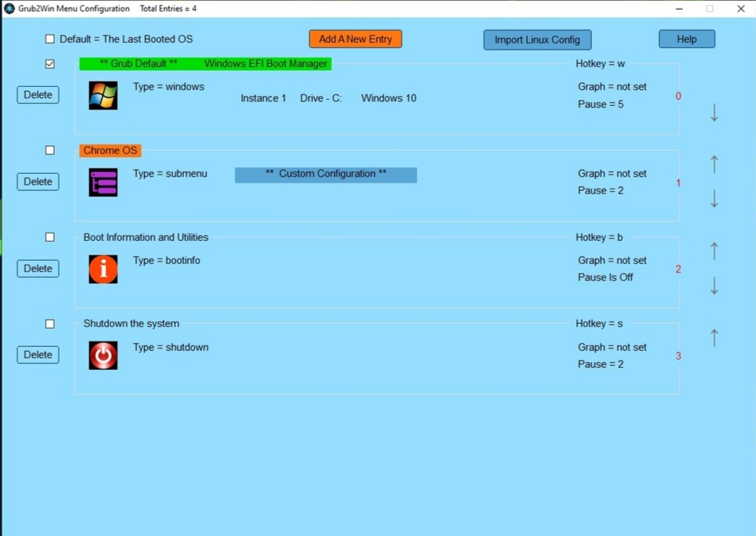Toggle Default = The Last Booted OS checkbox
Image resolution: width=756 pixels, height=536 pixels.
coord(50,39)
